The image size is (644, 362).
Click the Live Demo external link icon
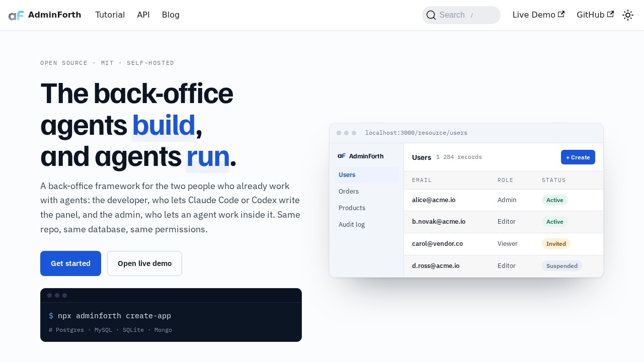pos(561,14)
